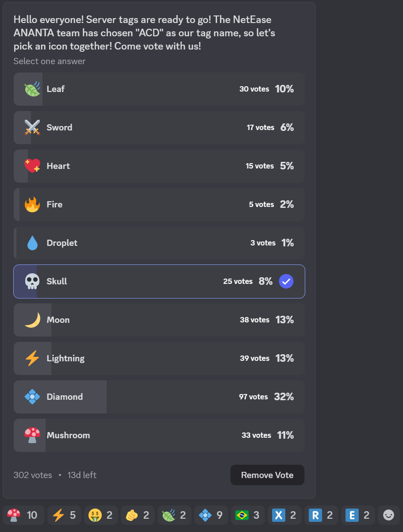Open the 302 votes voter list

pos(33,475)
